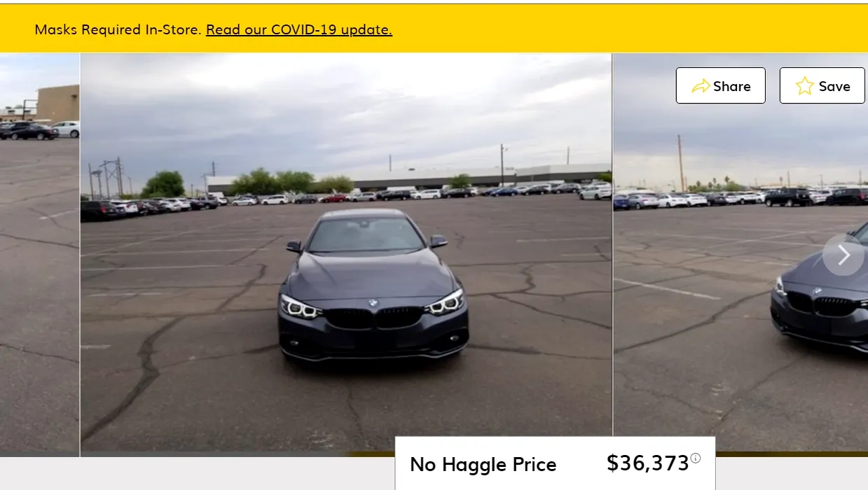Click the BMW hood emblem in center photo

(373, 302)
